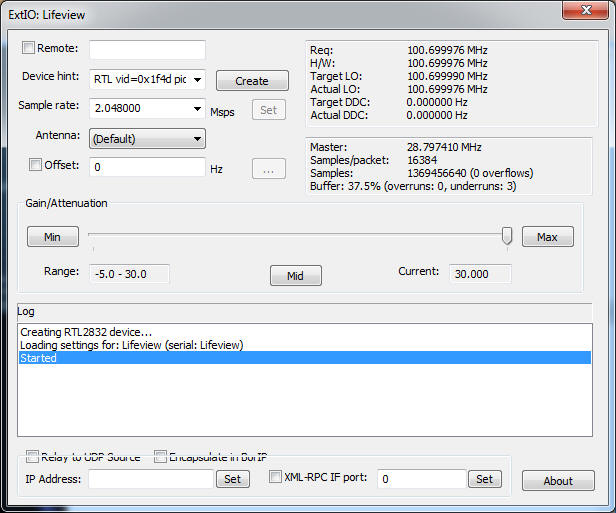
Task: Click the Actual LO frequency value
Action: tap(447, 89)
